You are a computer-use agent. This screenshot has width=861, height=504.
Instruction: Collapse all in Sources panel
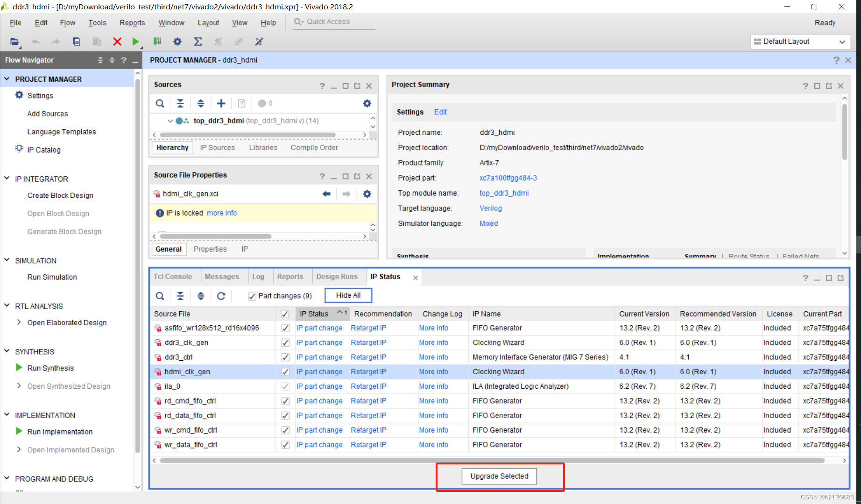pyautogui.click(x=180, y=104)
